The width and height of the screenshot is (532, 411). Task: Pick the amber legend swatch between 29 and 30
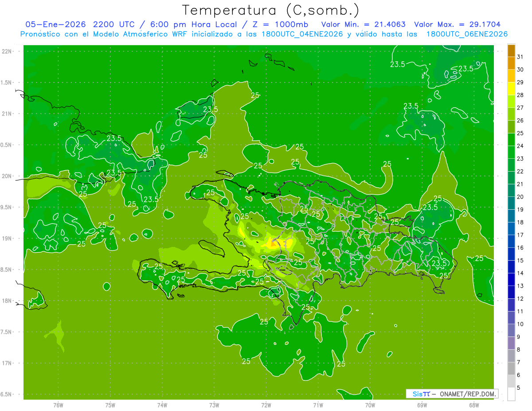(511, 76)
